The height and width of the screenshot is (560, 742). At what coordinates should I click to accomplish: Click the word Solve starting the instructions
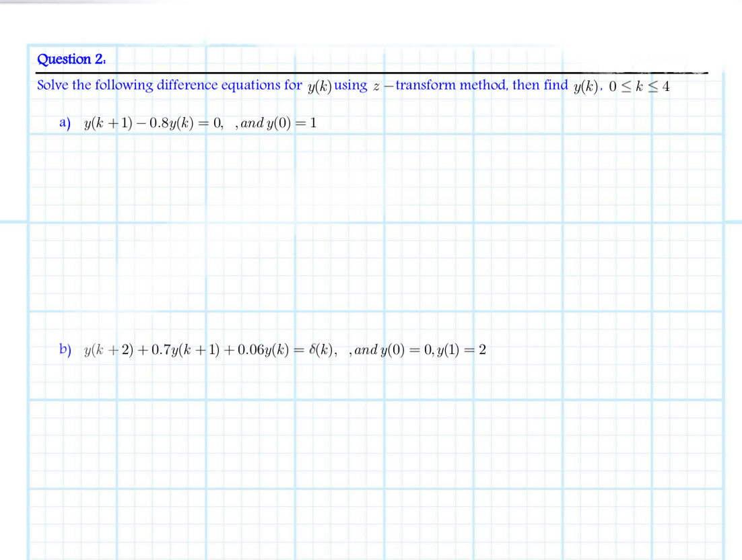coord(53,85)
